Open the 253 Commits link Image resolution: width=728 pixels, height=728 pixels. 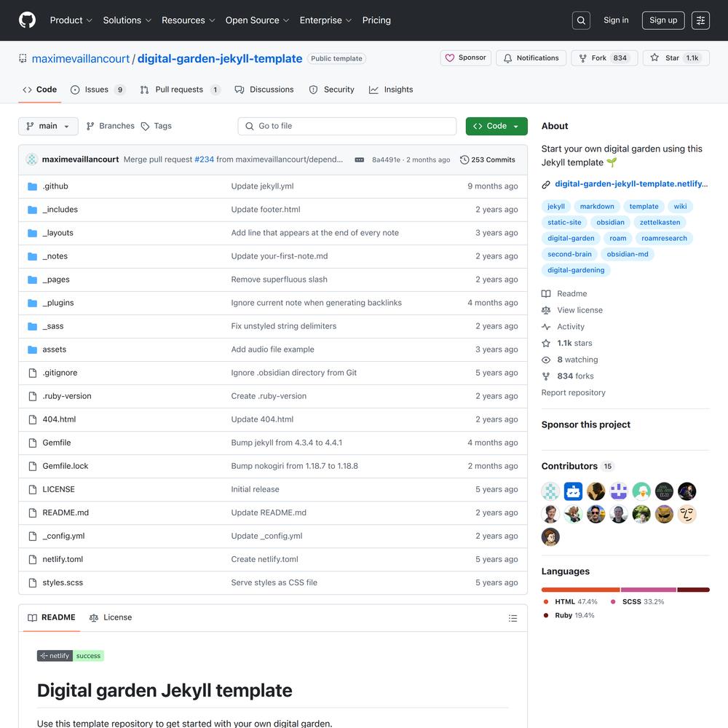(488, 159)
